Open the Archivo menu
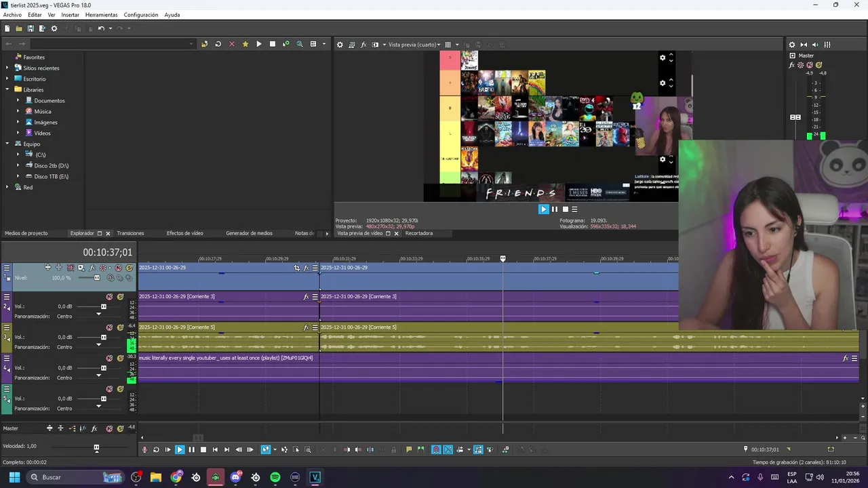The width and height of the screenshot is (868, 488). [12, 15]
